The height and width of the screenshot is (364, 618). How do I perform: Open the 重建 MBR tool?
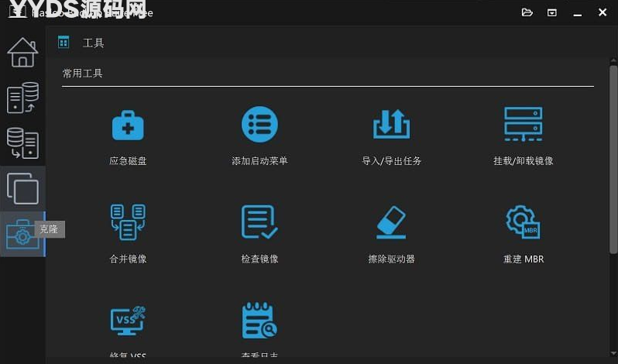(524, 222)
